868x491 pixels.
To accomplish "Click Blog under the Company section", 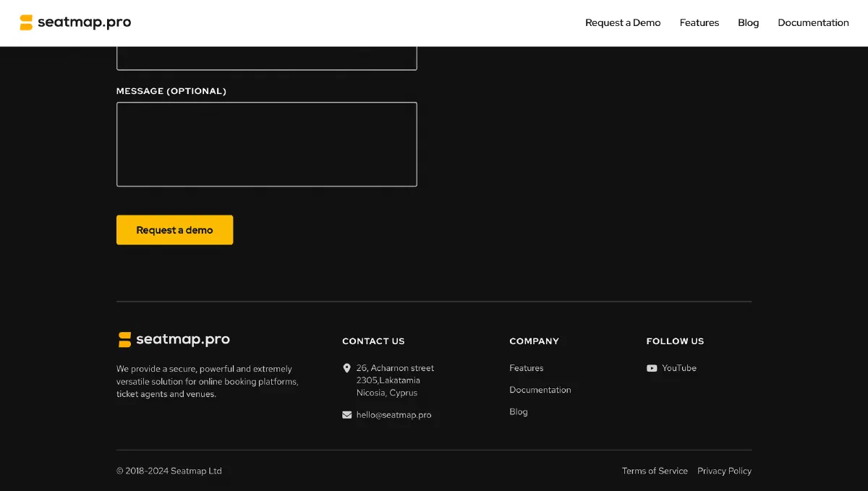I will click(x=519, y=411).
